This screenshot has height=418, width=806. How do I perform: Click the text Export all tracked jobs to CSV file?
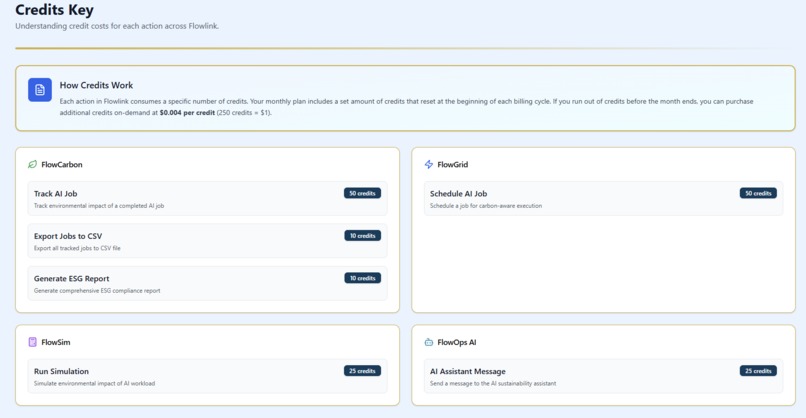click(x=77, y=248)
